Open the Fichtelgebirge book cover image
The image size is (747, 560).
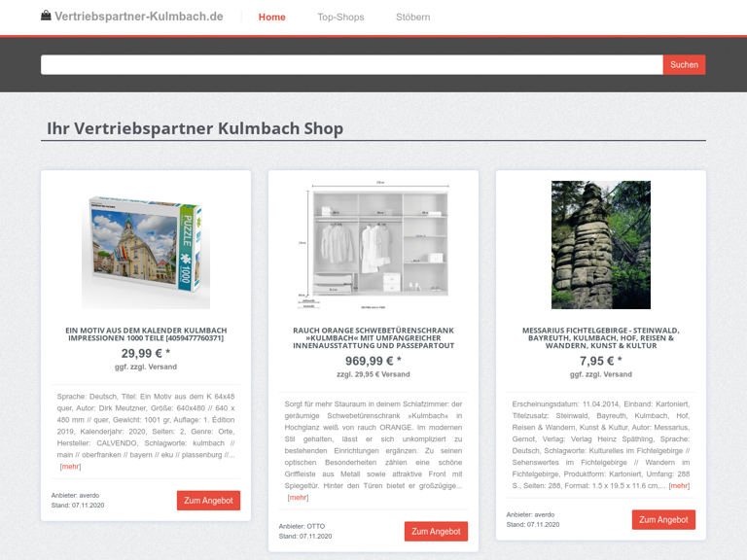click(601, 245)
